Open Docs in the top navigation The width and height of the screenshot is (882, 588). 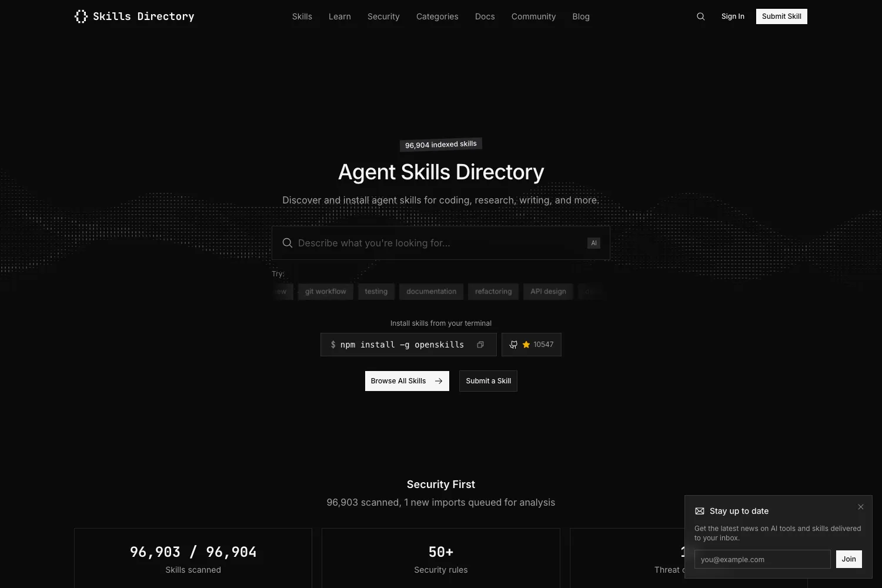(485, 16)
